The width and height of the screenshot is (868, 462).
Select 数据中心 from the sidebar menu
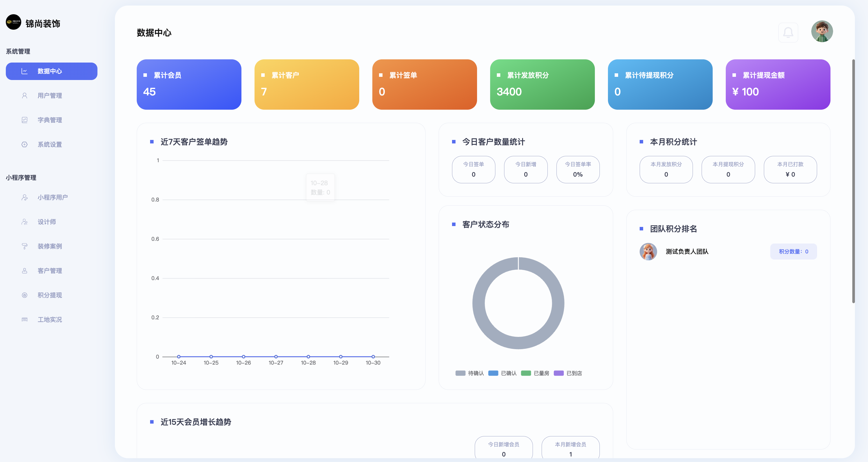pos(51,71)
